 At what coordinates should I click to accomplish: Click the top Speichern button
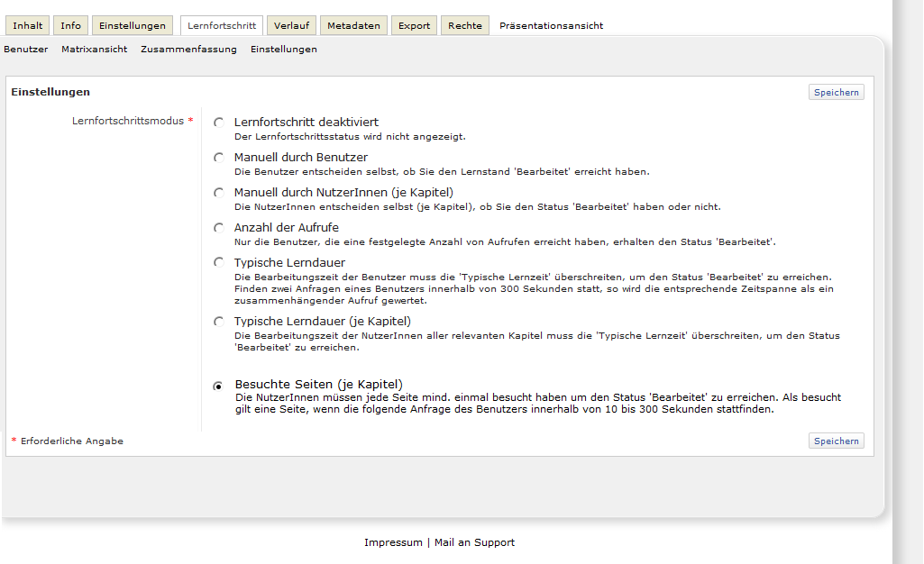pos(836,92)
